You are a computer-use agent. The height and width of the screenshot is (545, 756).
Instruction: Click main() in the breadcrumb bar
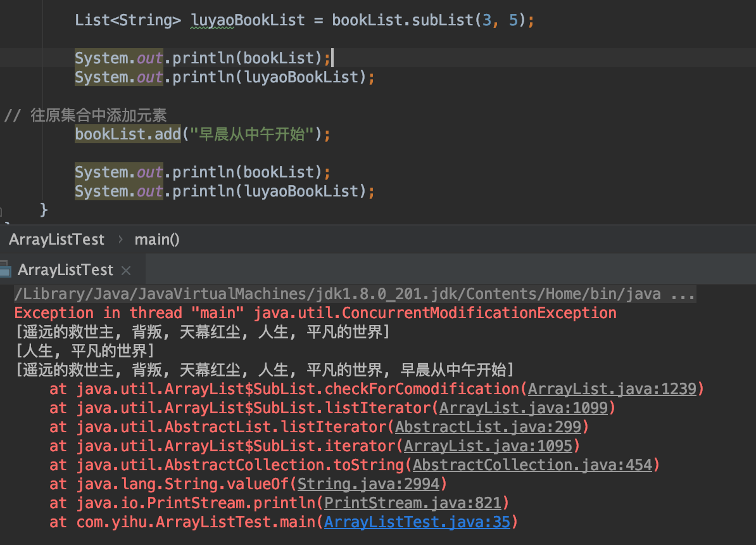156,240
